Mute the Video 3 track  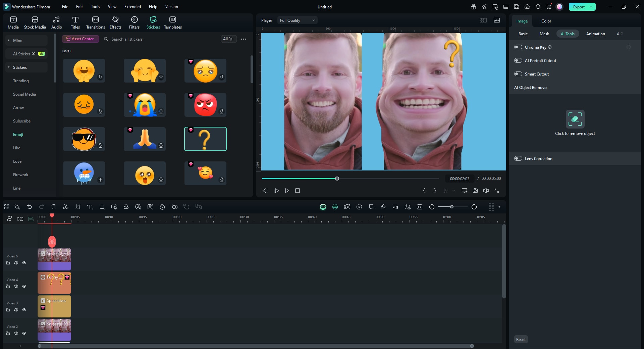tap(16, 310)
